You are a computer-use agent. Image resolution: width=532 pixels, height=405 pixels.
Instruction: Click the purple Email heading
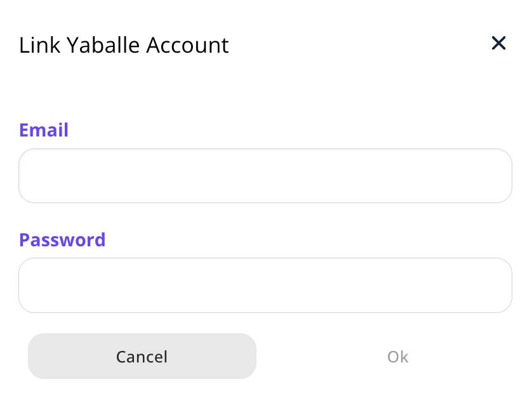44,130
